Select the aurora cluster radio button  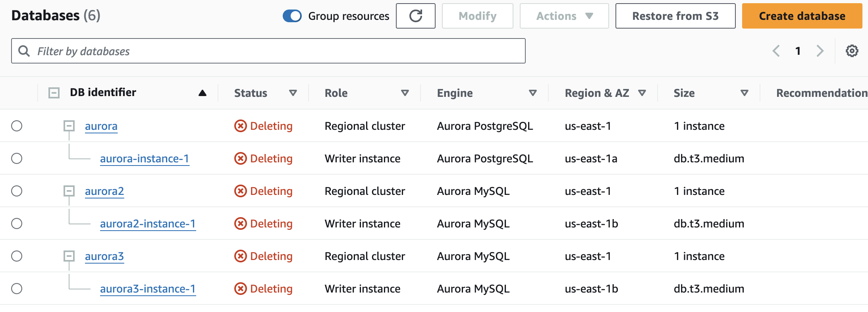tap(17, 126)
